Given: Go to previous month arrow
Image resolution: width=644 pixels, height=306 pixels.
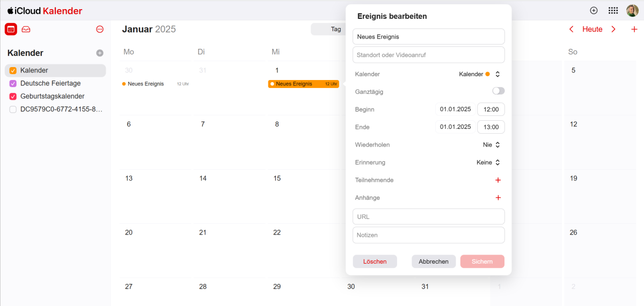Looking at the screenshot, I should point(572,30).
